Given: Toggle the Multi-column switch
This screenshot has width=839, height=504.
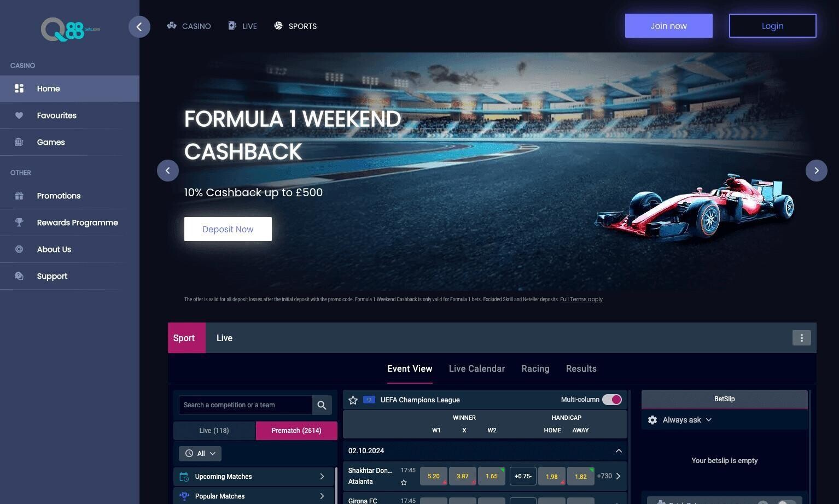Looking at the screenshot, I should point(612,400).
